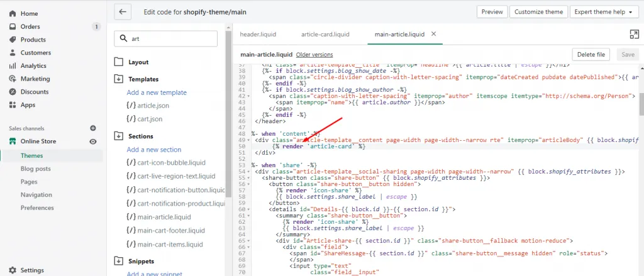View online store via eye icon
Screen dimensions: 644x276
click(x=93, y=141)
